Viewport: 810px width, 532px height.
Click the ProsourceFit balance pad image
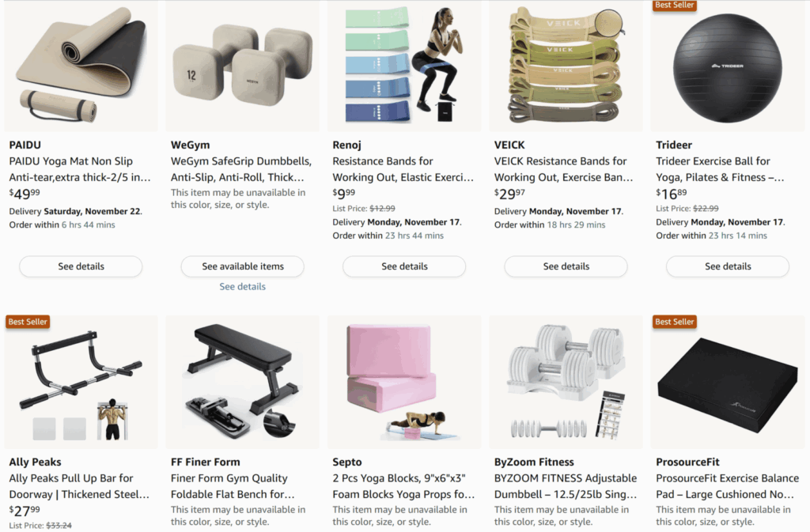[728, 382]
